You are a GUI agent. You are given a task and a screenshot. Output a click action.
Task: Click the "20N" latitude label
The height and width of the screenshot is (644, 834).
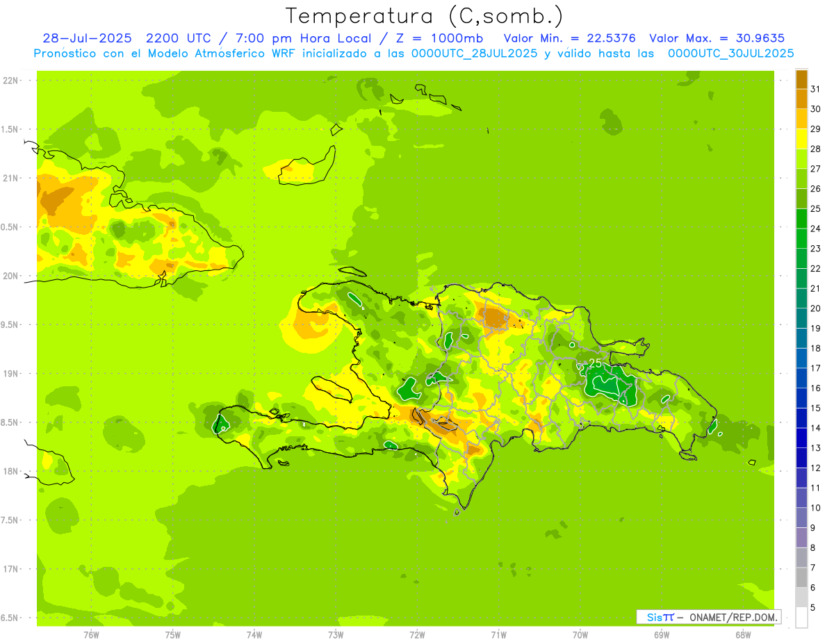pyautogui.click(x=10, y=276)
